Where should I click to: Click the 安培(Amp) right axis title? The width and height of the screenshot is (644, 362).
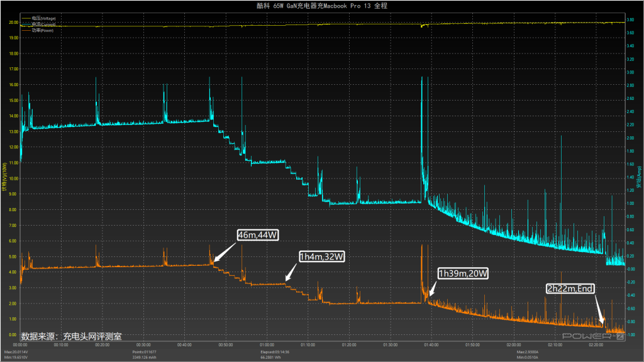[x=639, y=177]
